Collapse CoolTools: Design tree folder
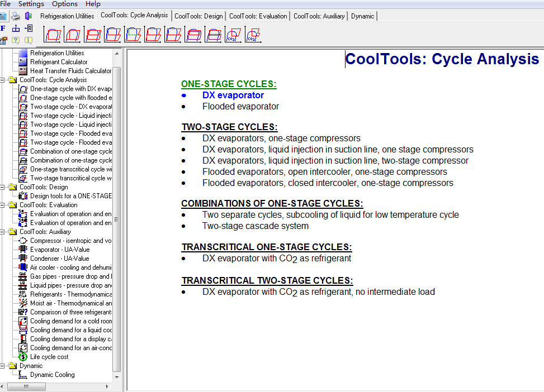Viewport: 544px width, 392px height. pyautogui.click(x=2, y=187)
